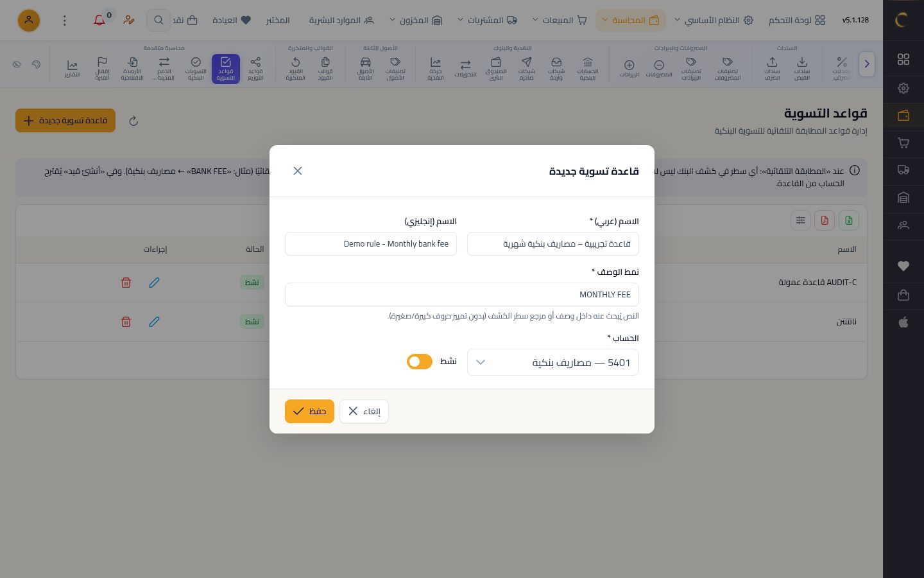Click the إلغاء cancel button
924x578 pixels.
pyautogui.click(x=364, y=411)
